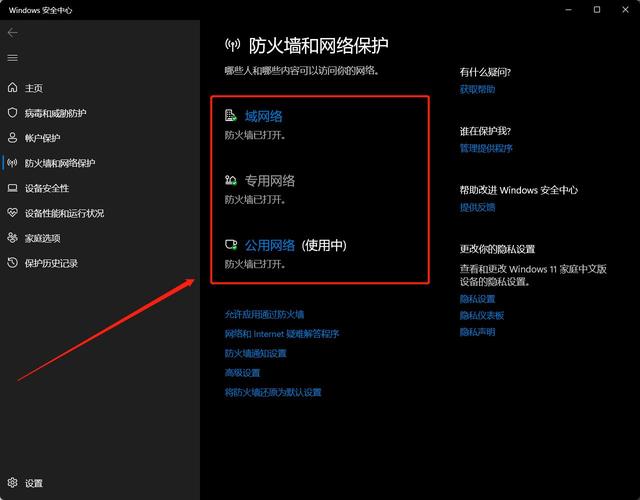Viewport: 640px width, 500px height.
Task: Click the heart icon for device performance
Action: (x=13, y=213)
